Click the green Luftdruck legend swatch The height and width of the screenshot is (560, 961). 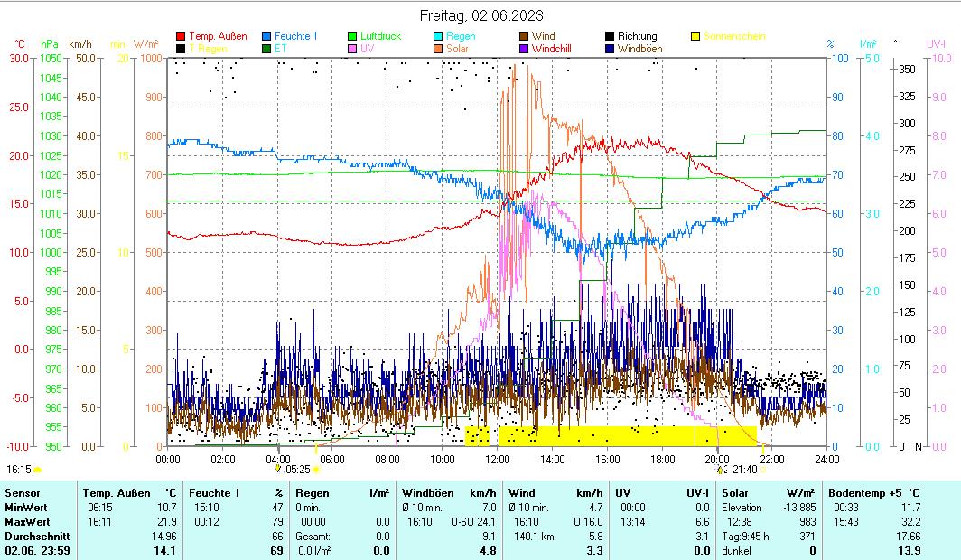[352, 36]
